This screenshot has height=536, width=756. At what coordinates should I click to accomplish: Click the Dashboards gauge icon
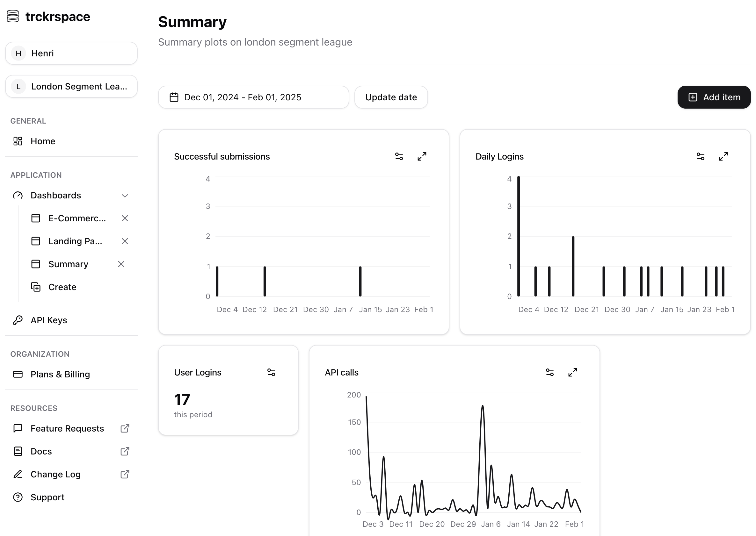click(18, 196)
